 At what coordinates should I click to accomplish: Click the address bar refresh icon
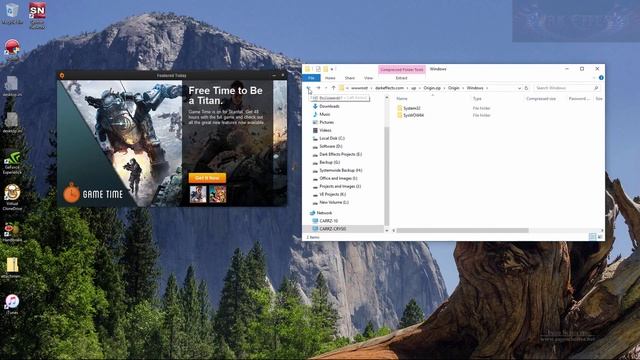click(x=527, y=88)
